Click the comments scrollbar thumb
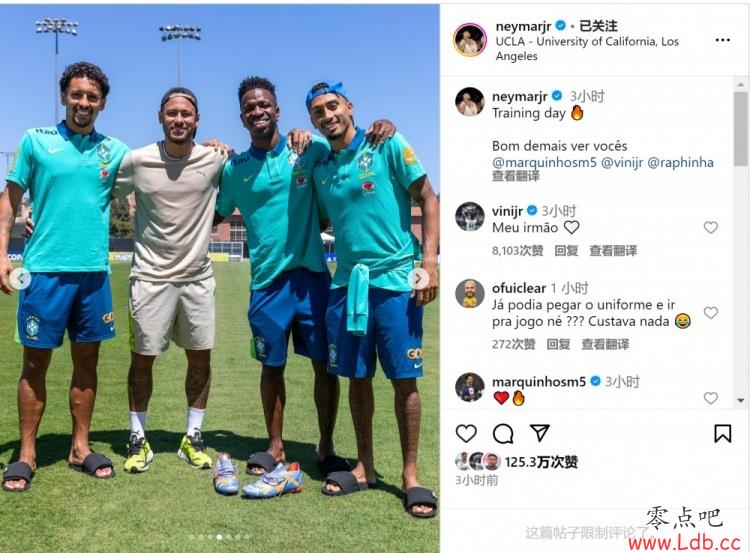Viewport: 750px width, 553px height. (741, 129)
